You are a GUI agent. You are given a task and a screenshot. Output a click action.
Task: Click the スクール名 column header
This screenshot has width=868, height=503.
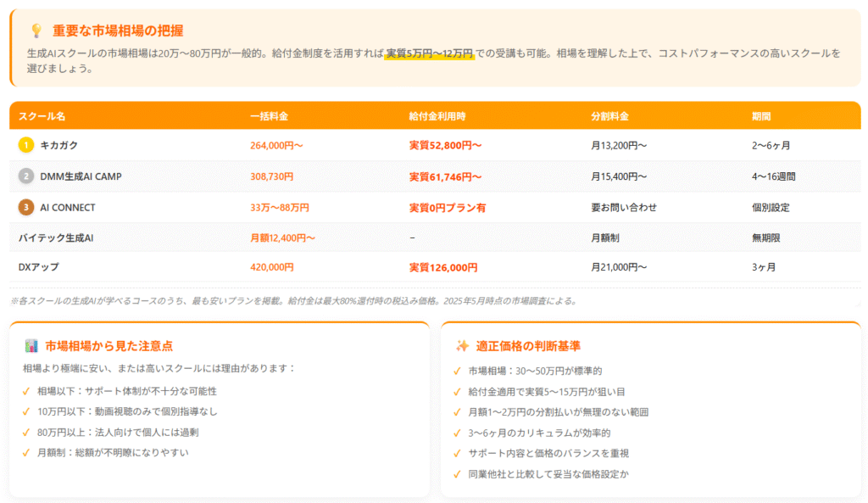42,116
